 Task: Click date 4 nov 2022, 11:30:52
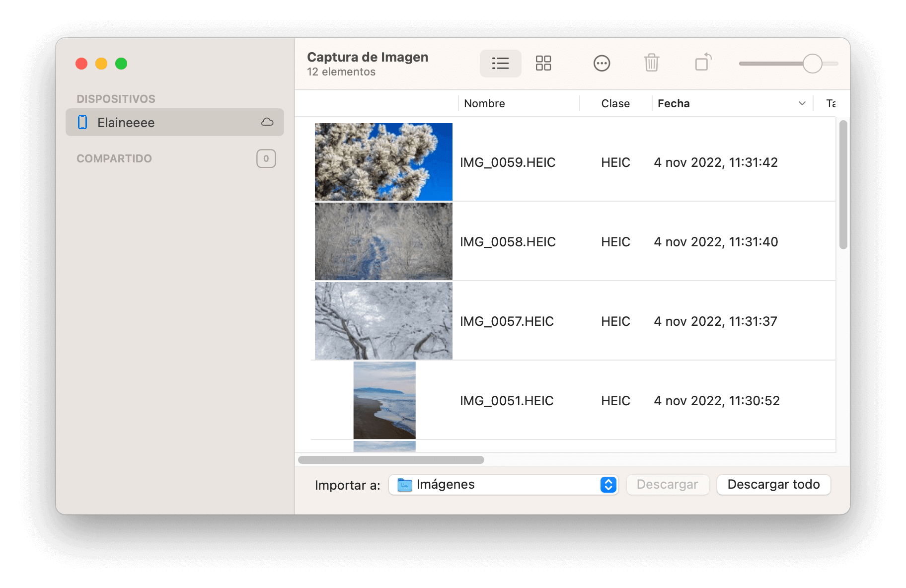[x=717, y=401]
